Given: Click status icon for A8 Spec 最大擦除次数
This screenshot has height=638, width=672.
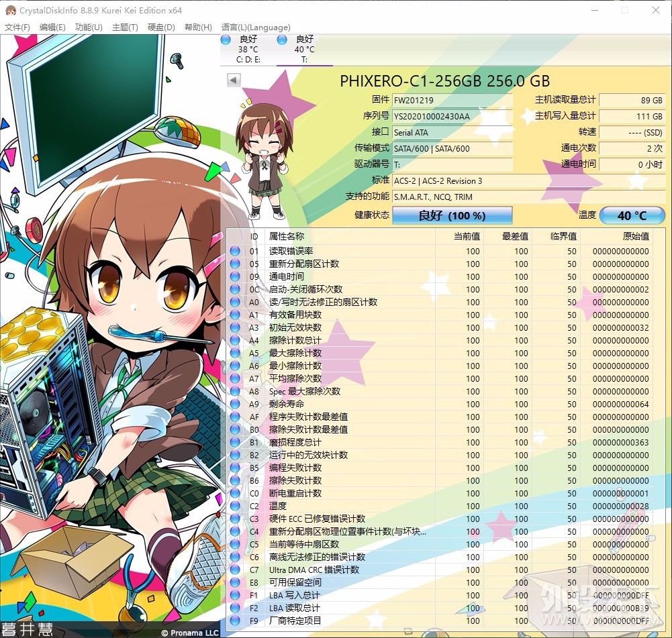Looking at the screenshot, I should [235, 391].
